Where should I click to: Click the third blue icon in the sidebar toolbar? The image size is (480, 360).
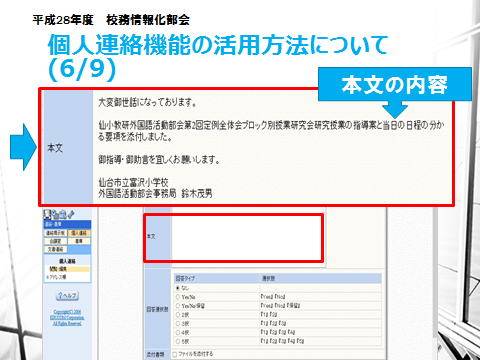click(63, 214)
